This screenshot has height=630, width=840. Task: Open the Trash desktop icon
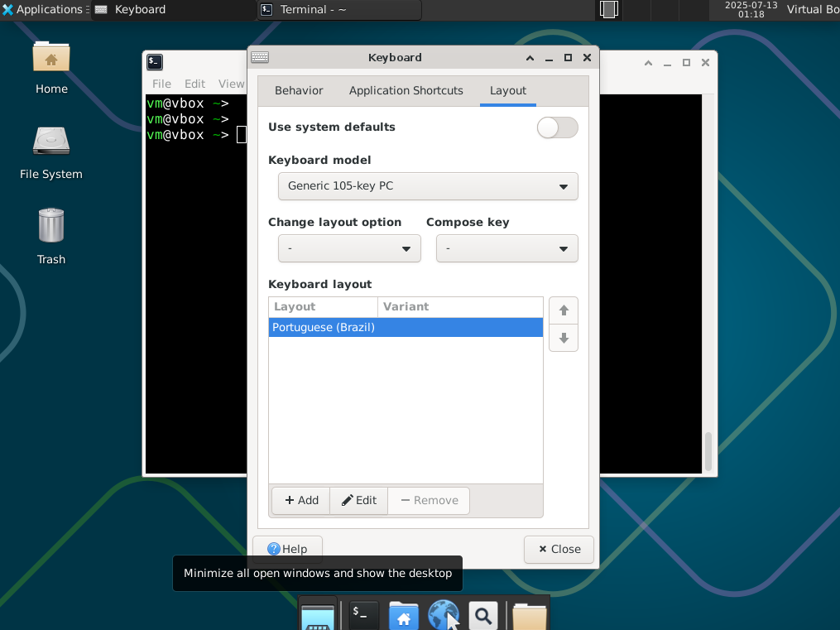51,237
